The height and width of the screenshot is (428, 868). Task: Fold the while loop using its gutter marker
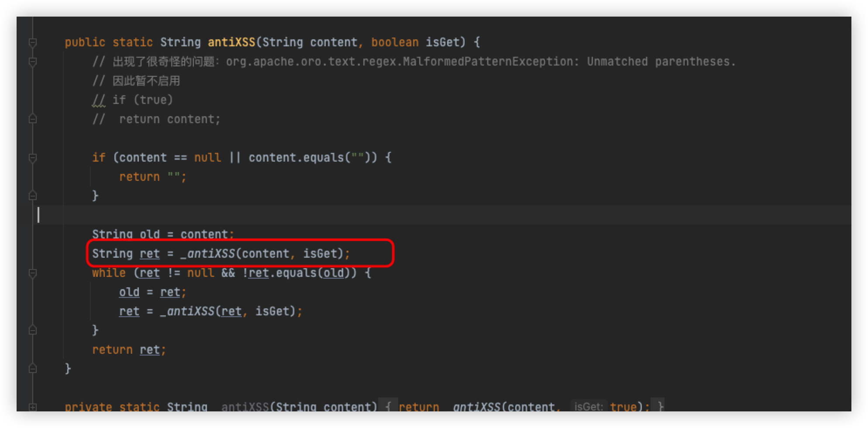pos(33,273)
